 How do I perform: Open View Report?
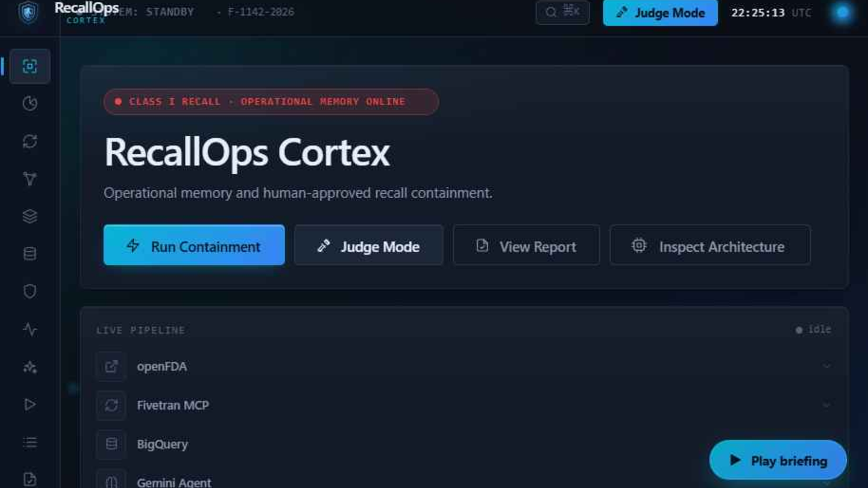pos(526,245)
